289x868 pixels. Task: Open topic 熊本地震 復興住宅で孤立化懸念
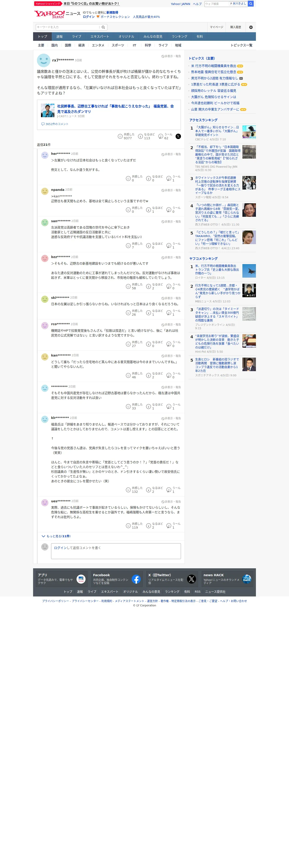click(x=214, y=72)
